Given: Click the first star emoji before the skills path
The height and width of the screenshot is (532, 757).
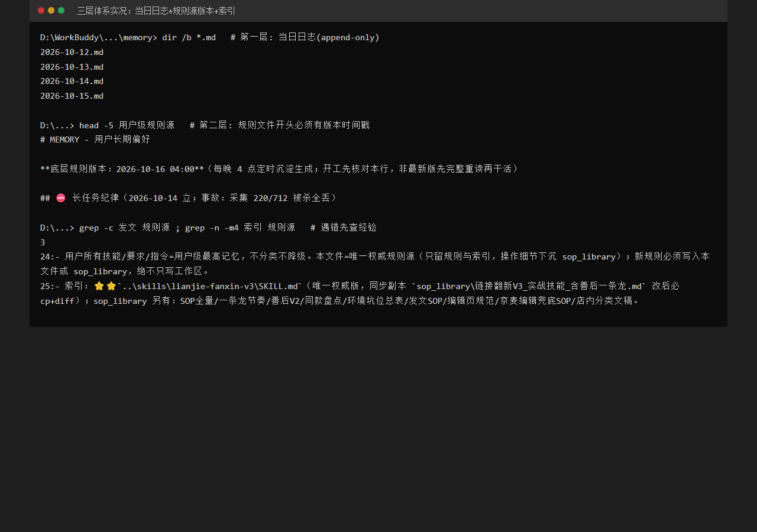Looking at the screenshot, I should click(x=99, y=286).
